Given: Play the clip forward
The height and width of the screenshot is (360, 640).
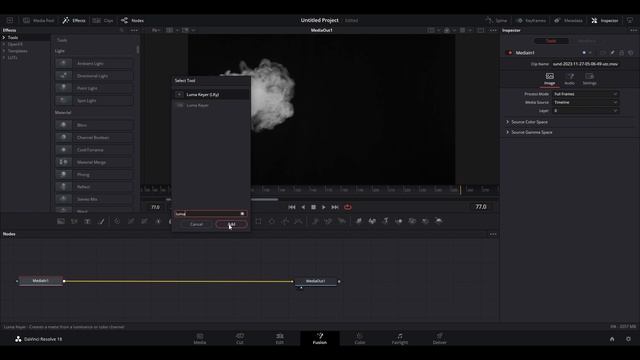Looking at the screenshot, I should [x=324, y=207].
